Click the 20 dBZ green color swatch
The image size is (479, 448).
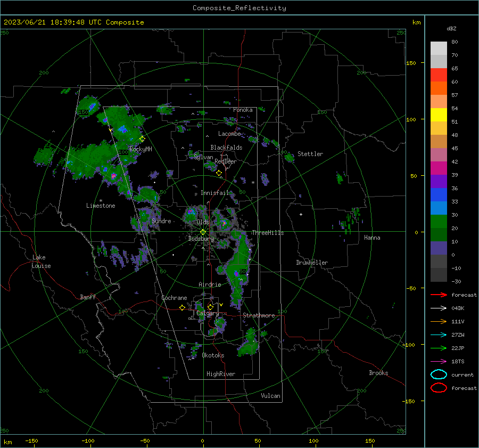pyautogui.click(x=439, y=222)
